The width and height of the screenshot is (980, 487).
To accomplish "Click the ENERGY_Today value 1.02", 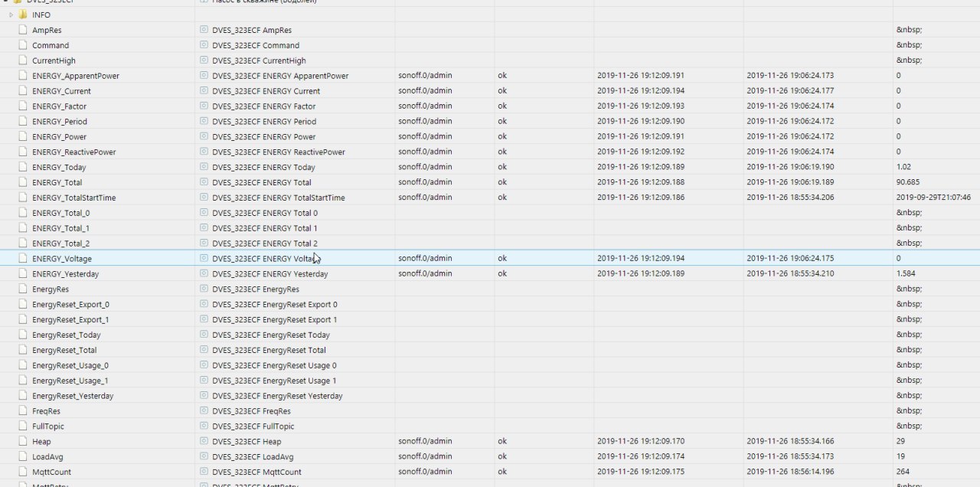I will tap(903, 167).
